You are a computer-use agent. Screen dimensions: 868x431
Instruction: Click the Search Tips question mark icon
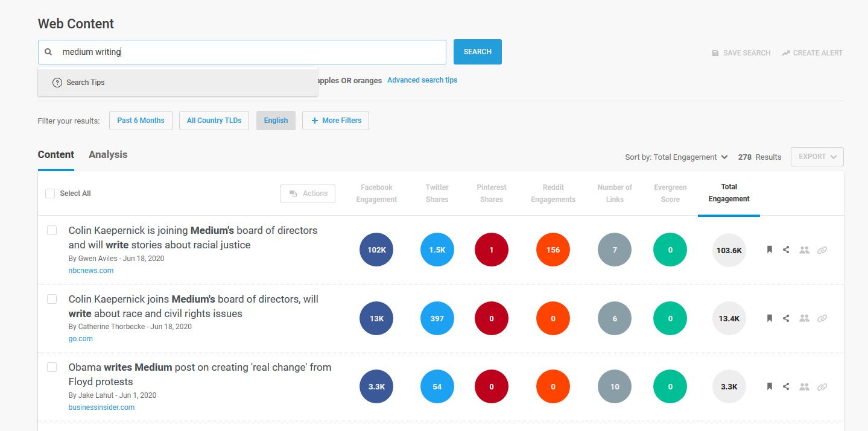tap(57, 83)
